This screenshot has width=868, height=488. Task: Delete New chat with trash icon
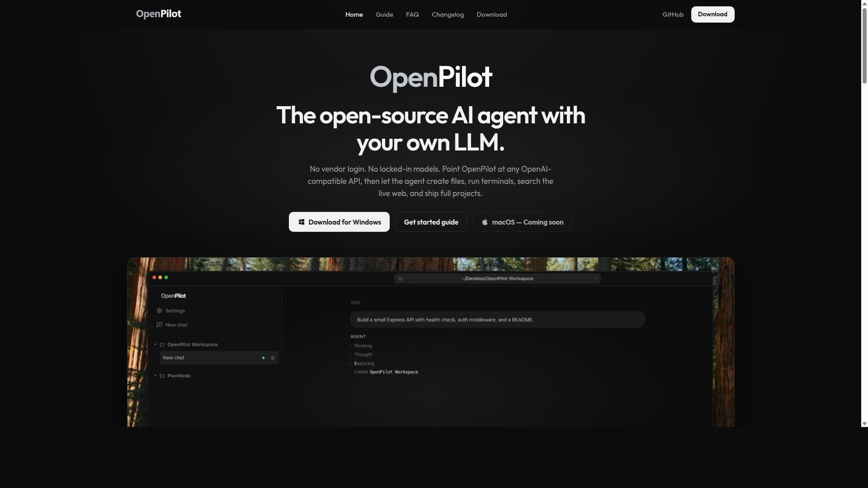coord(273,358)
